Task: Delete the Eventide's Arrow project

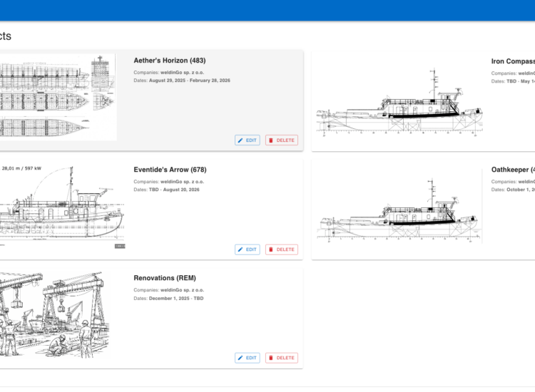Action: [282, 249]
